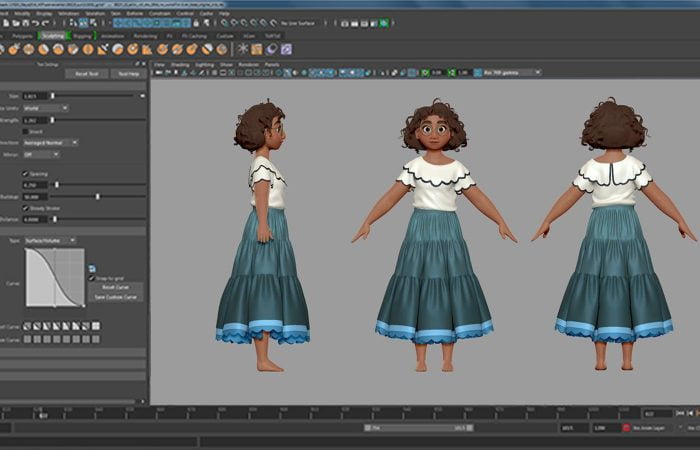Click the import-curve icon above Snap to grid
Viewport: 700px width, 450px height.
point(92,268)
